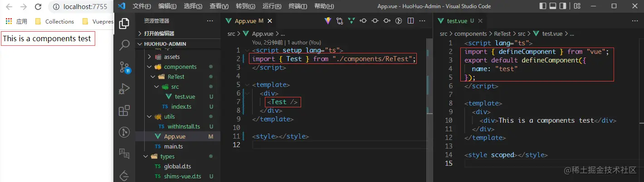The height and width of the screenshot is (182, 644).
Task: Collapse the components folder
Action: point(178,67)
